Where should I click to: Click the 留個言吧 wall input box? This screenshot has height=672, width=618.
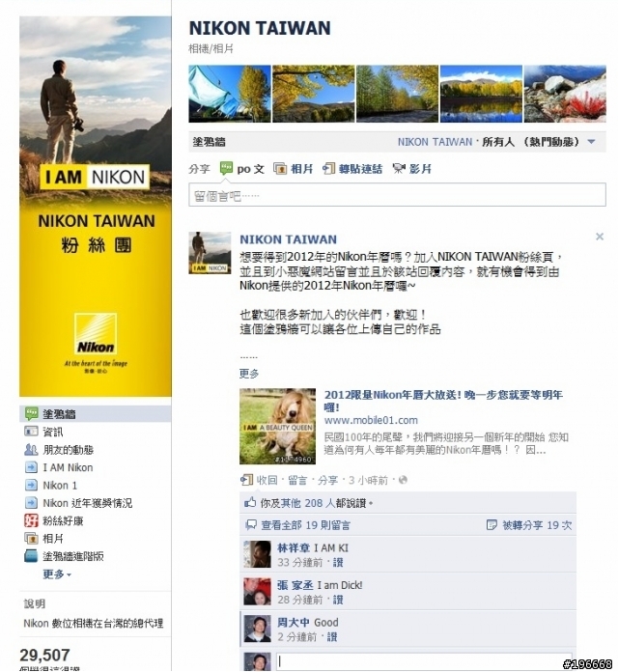pos(397,195)
